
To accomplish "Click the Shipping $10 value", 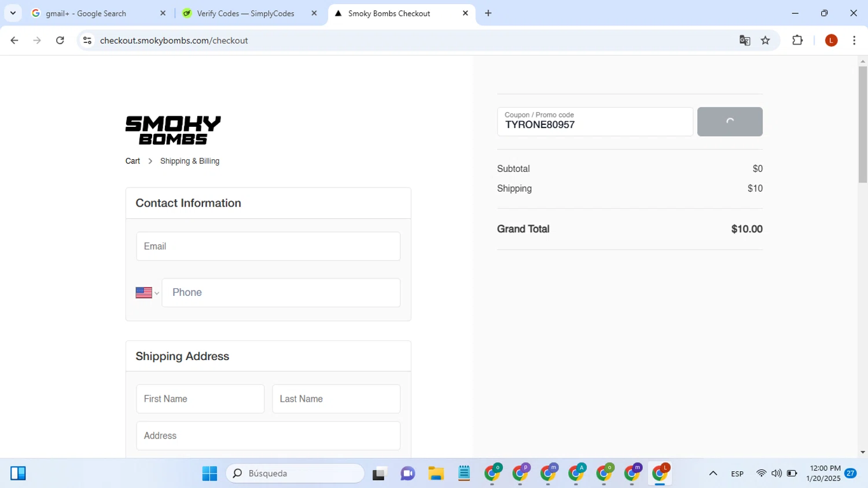I will pyautogui.click(x=755, y=189).
